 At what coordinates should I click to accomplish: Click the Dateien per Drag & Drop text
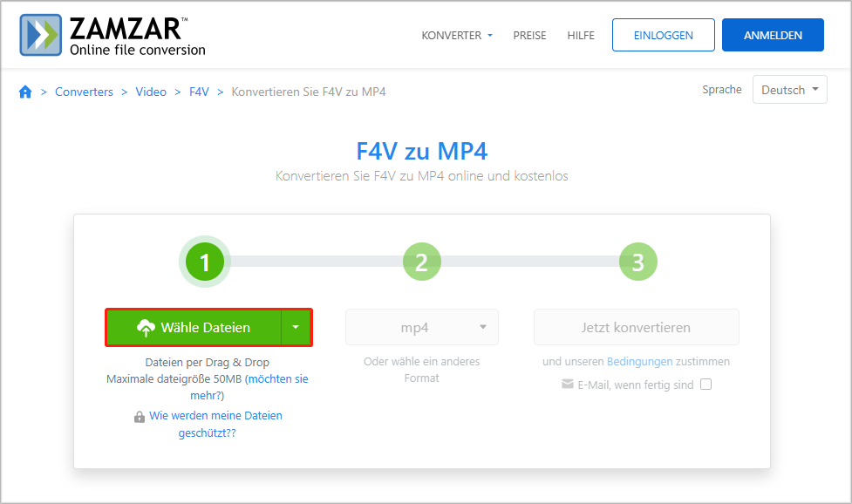click(x=207, y=362)
